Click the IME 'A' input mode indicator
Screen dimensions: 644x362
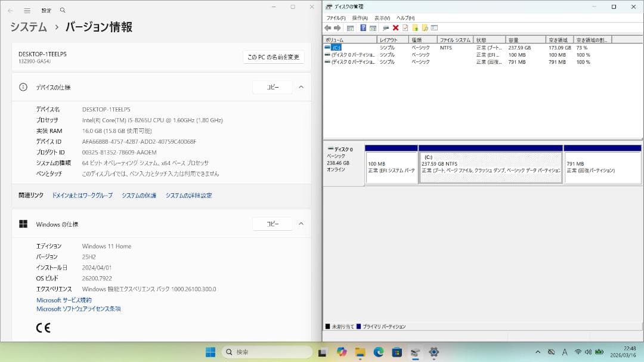565,352
